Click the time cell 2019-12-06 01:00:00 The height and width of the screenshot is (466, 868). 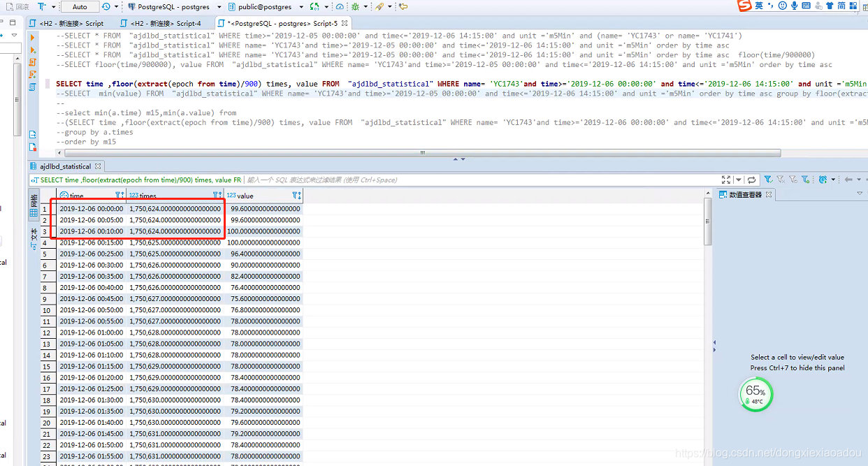point(92,333)
